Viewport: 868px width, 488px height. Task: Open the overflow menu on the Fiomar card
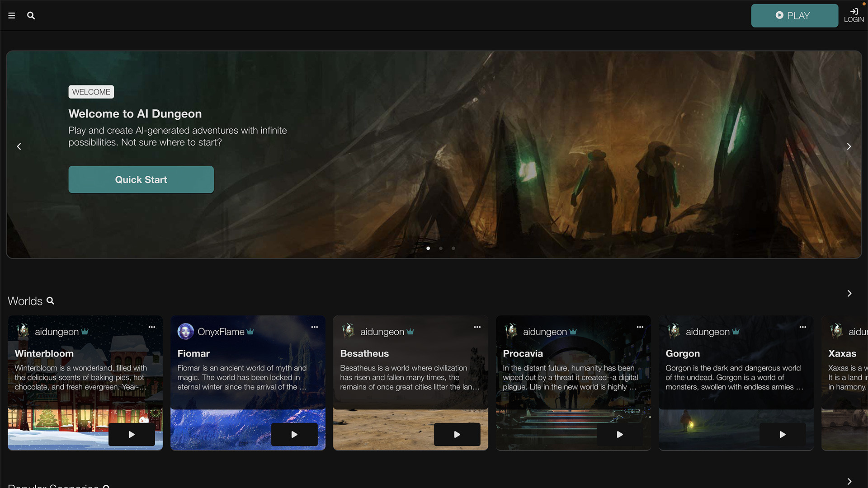tap(315, 327)
